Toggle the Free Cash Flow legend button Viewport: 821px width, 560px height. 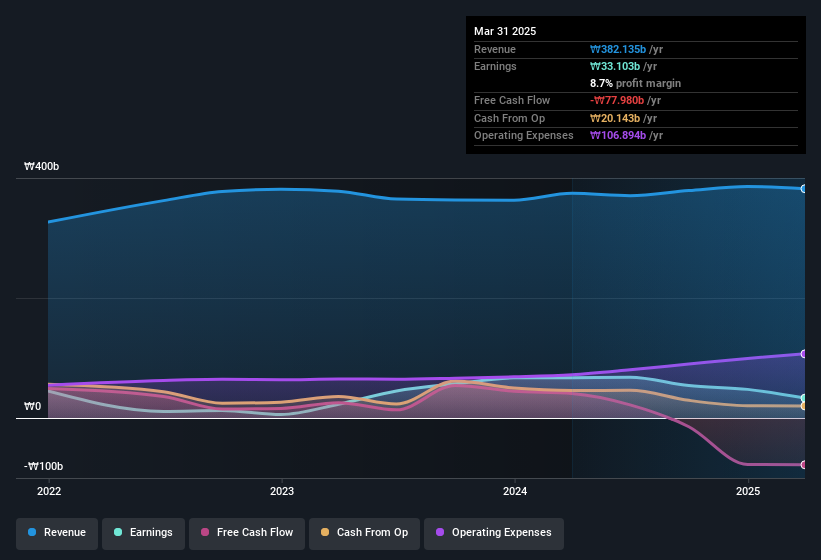point(247,533)
